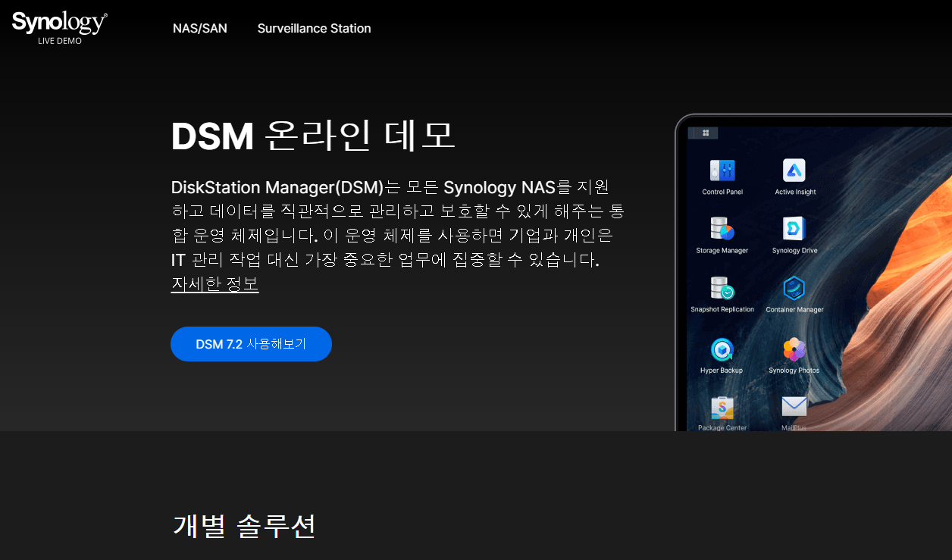Image resolution: width=952 pixels, height=560 pixels.
Task: Open the Hyper Backup icon
Action: coord(722,349)
